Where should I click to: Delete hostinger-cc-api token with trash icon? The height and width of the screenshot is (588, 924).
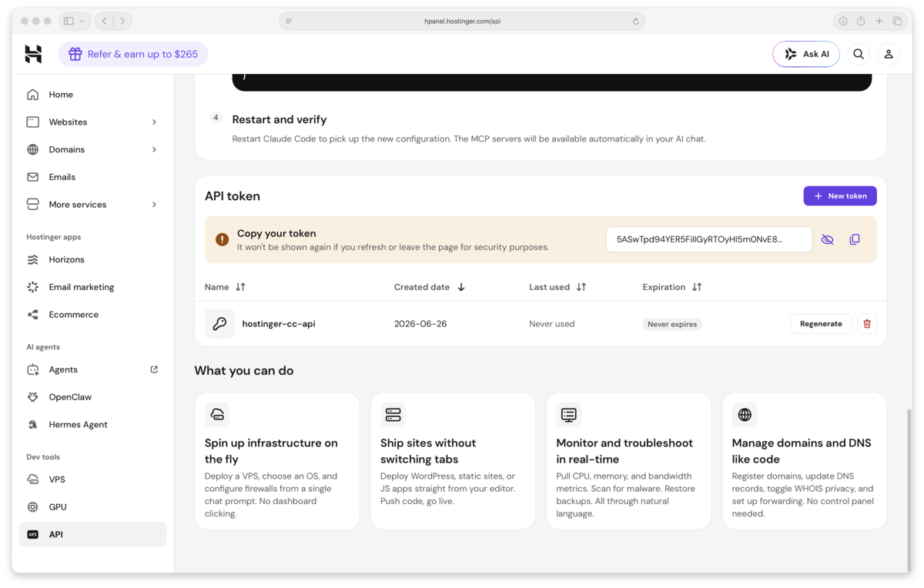[x=867, y=324]
